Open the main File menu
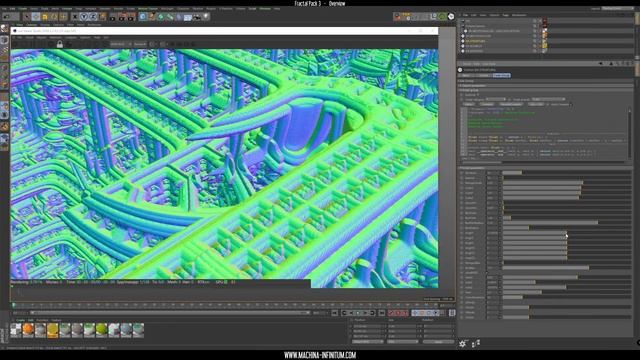The image size is (640, 360). coord(4,9)
